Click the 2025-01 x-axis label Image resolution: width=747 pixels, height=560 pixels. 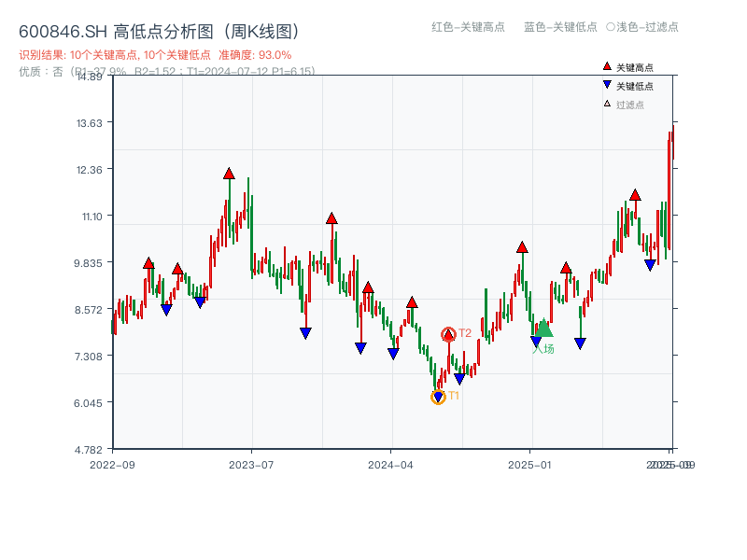click(x=529, y=465)
